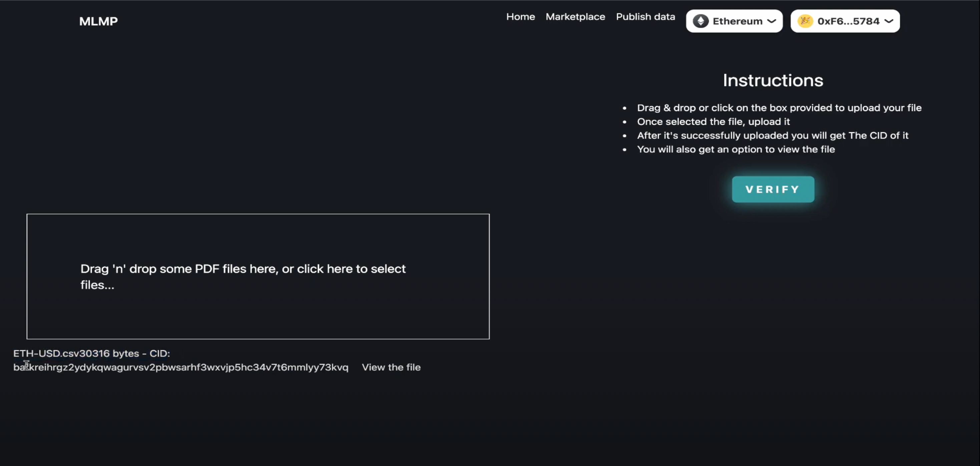Screen dimensions: 980x466
Task: Open the Publish data page
Action: pyautogui.click(x=645, y=17)
